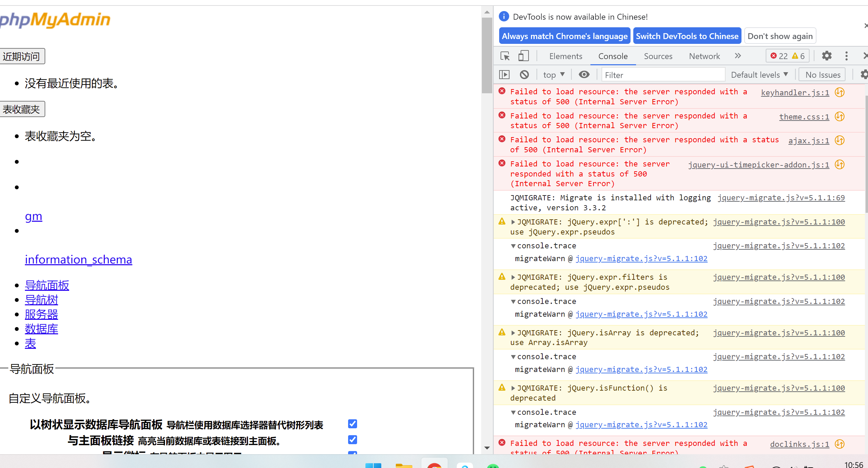The image size is (868, 468).
Task: Click the reload icon beside doclinks.js:1
Action: coord(840,444)
